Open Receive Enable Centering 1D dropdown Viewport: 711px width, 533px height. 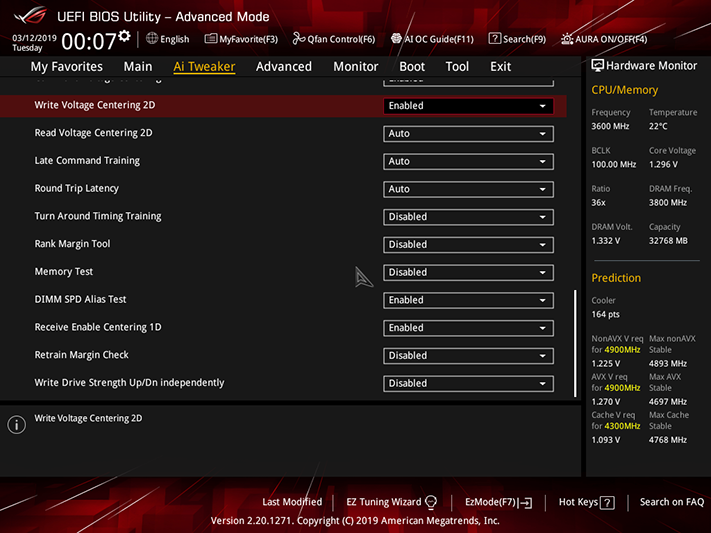(468, 328)
